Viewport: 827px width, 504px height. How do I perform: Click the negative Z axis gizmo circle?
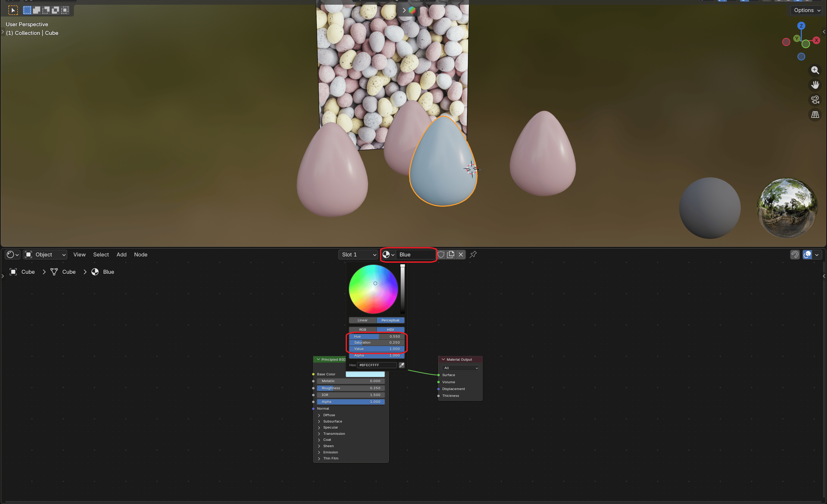tap(801, 57)
